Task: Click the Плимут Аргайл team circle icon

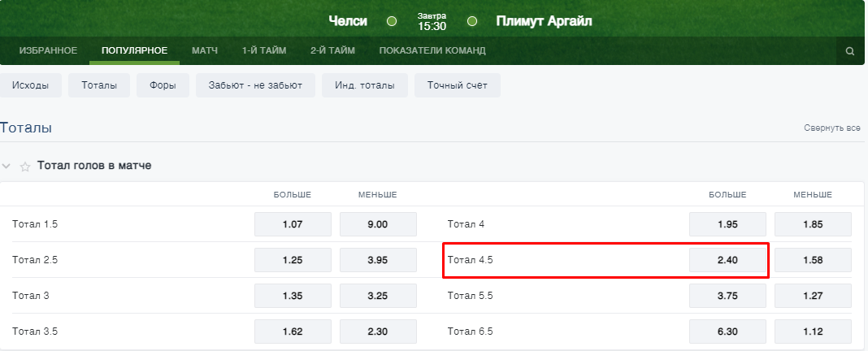Action: (471, 21)
